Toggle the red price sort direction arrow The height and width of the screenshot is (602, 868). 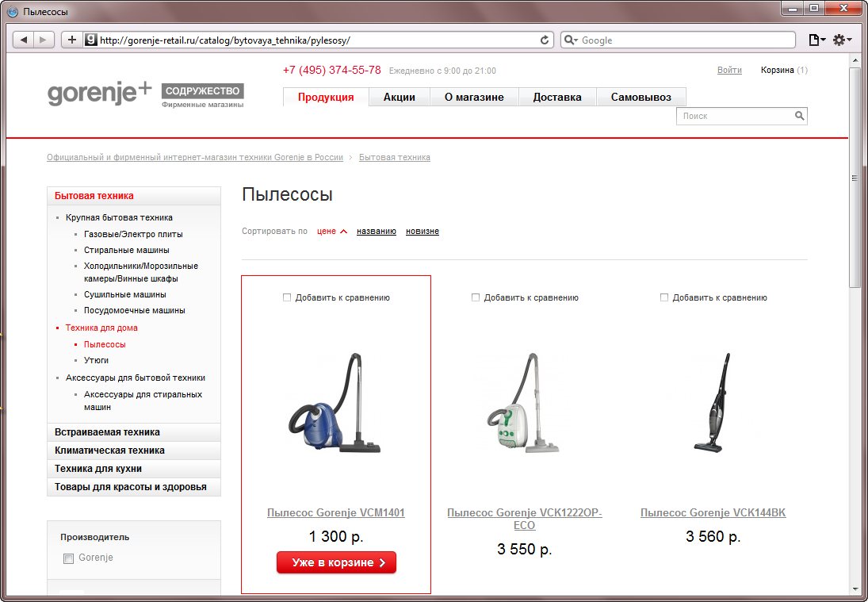coord(343,232)
